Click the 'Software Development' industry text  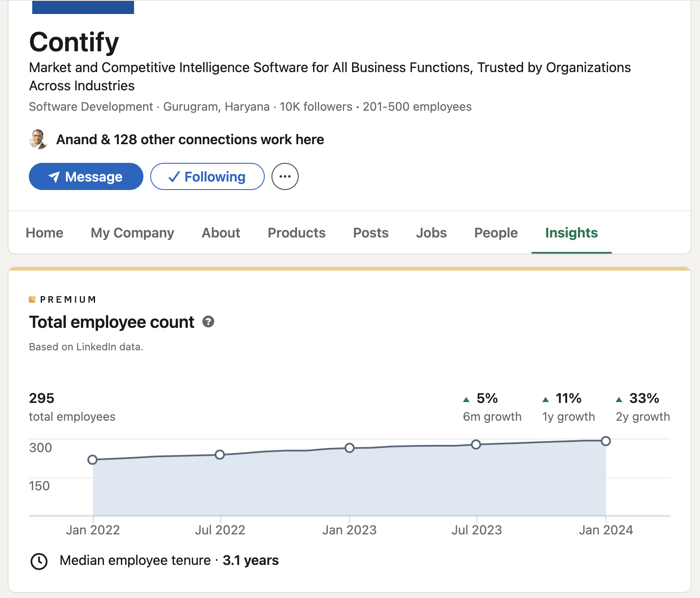[91, 106]
